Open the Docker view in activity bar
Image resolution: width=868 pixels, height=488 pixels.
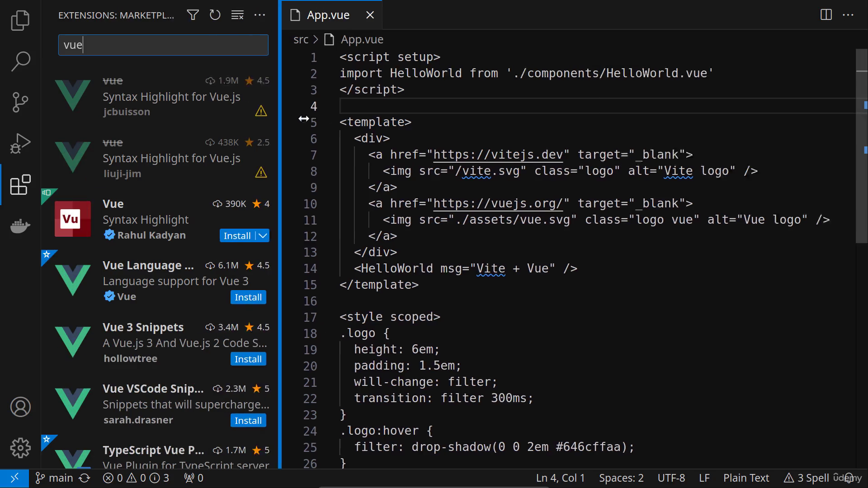(20, 225)
